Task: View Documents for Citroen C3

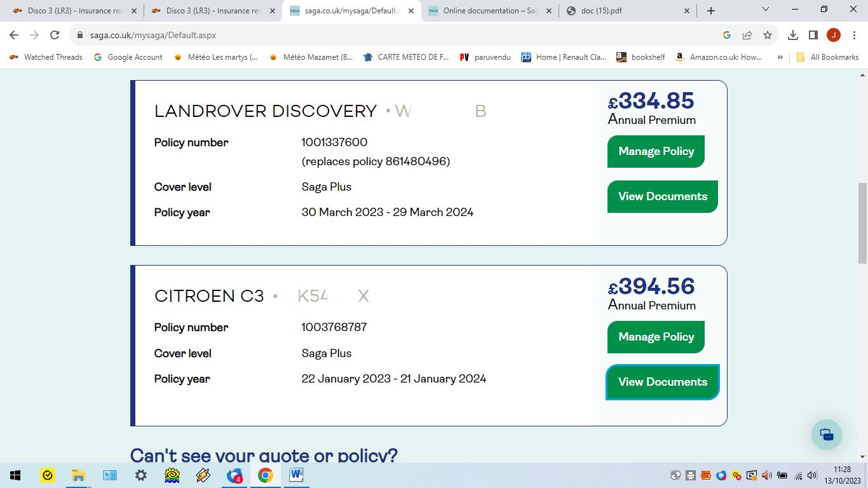Action: click(663, 382)
